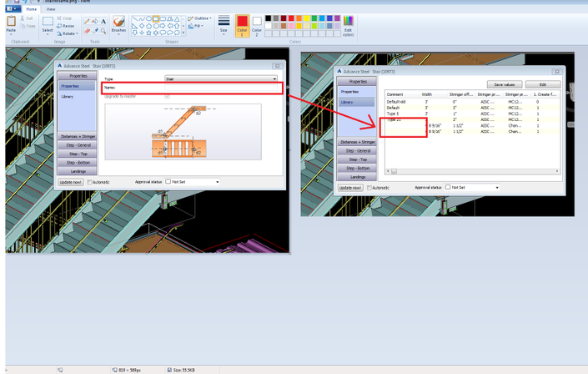Open the line Size dropdown
Screen dimensions: 588x374
coord(224,26)
